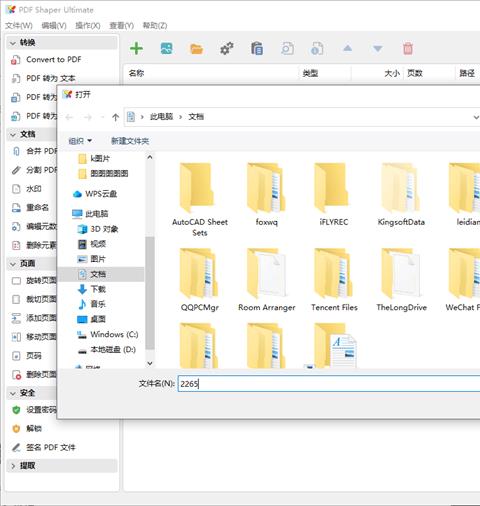Viewport: 480px width, 506px height.
Task: Select Convert to PDF in sidebar
Action: tap(54, 60)
